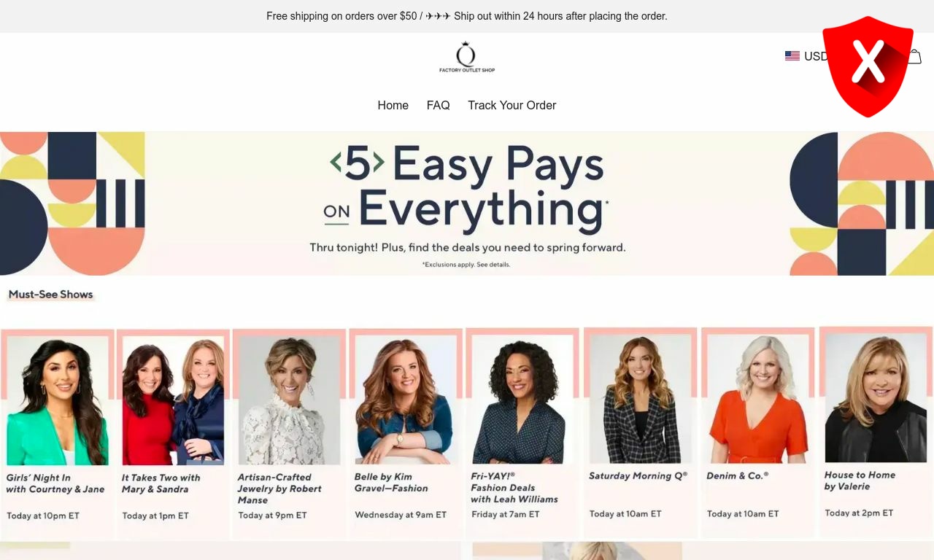Open Track Your Order page

pos(512,105)
